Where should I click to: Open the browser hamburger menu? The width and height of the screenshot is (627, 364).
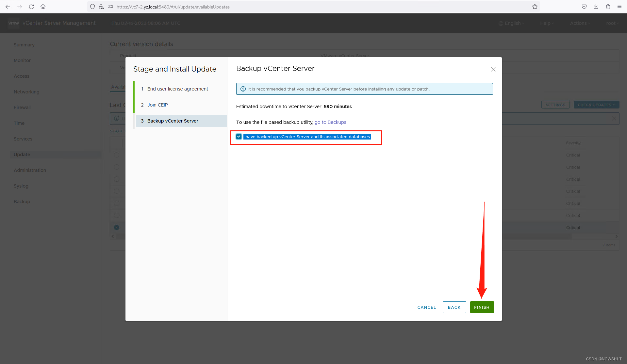pyautogui.click(x=619, y=6)
